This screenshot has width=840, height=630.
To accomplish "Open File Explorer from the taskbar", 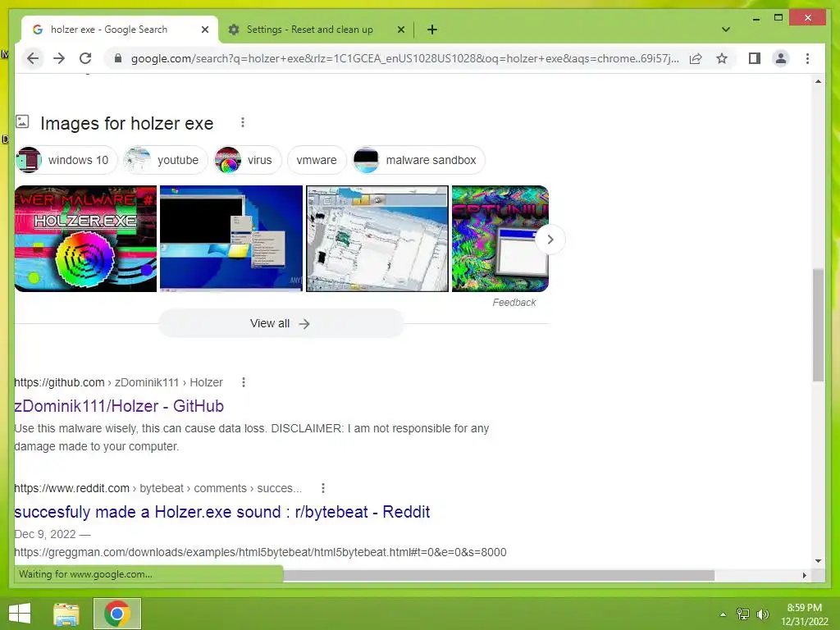I will (x=66, y=614).
